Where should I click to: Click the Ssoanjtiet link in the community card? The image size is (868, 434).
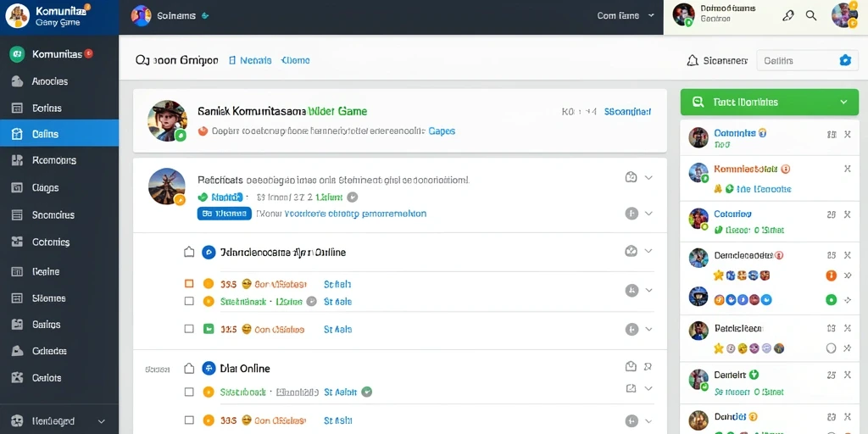coord(628,112)
